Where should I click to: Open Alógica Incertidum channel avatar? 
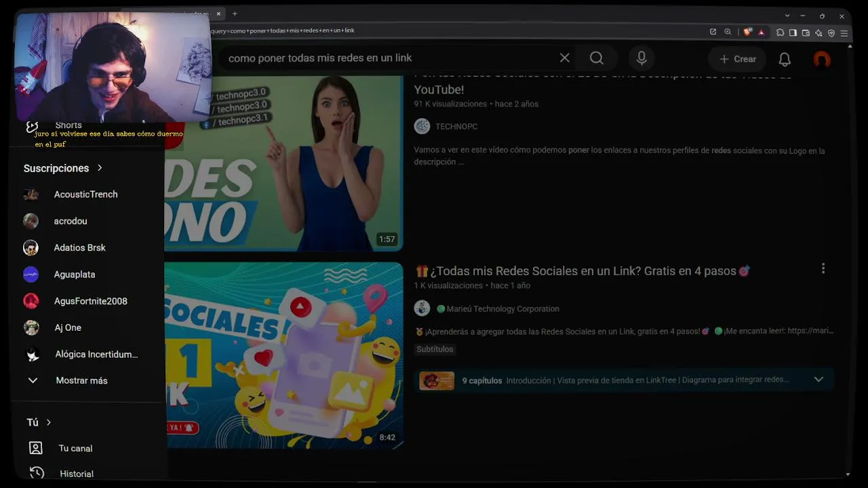click(x=31, y=354)
